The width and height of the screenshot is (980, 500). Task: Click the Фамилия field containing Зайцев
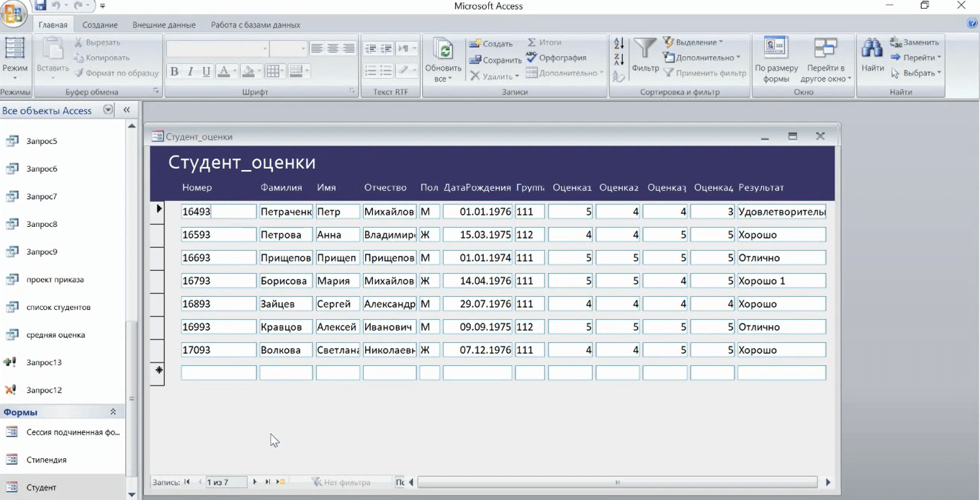tap(286, 304)
